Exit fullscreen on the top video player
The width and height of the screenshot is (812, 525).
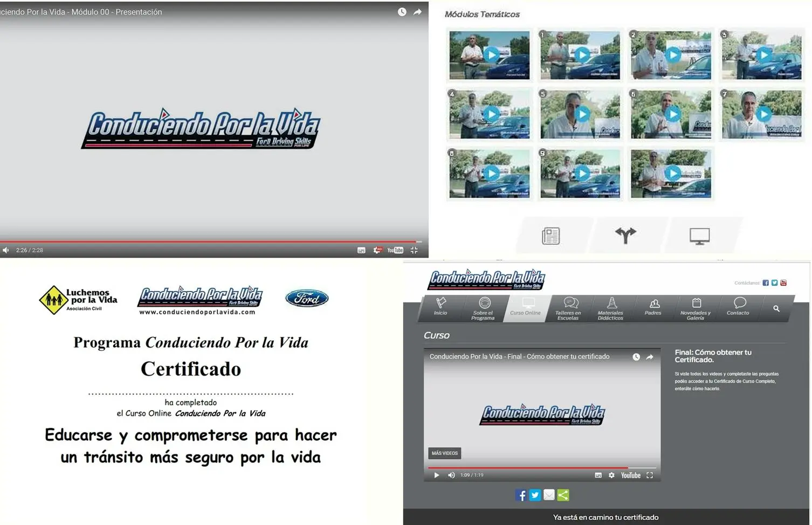(x=414, y=250)
